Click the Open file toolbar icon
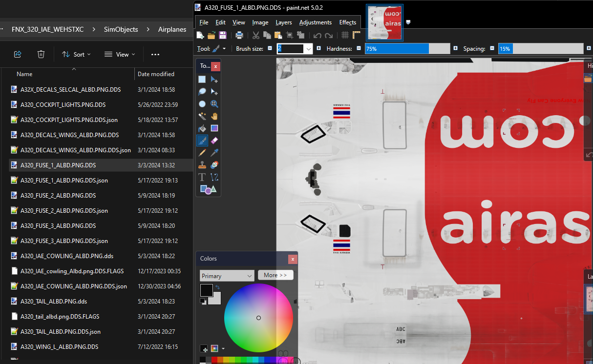The width and height of the screenshot is (593, 364). pyautogui.click(x=212, y=35)
